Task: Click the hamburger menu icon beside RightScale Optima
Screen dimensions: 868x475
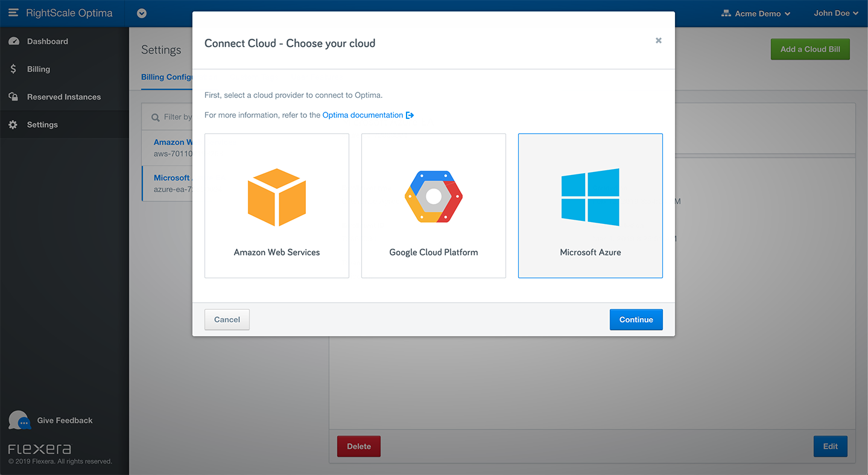Action: [x=13, y=13]
